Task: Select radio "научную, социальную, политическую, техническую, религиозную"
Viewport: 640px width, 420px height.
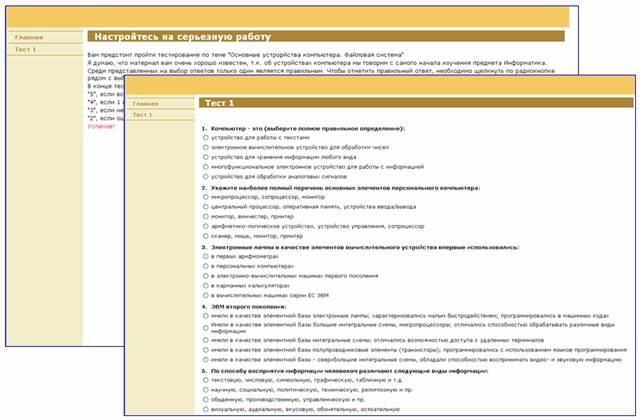Action: point(206,390)
